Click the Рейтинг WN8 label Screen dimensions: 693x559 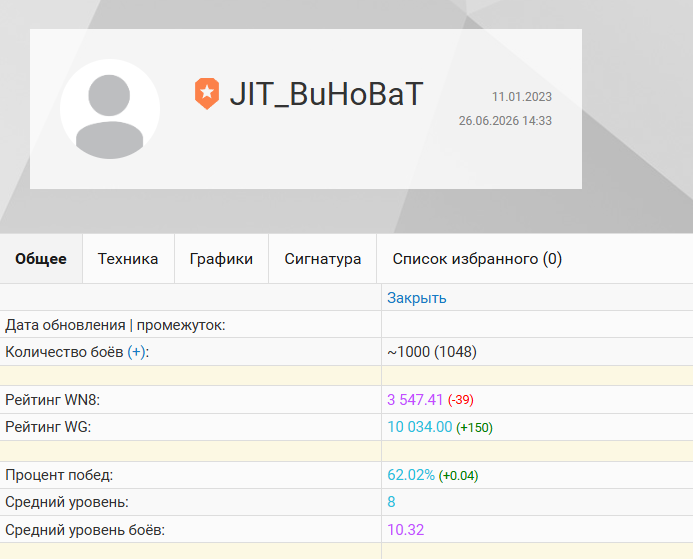53,399
